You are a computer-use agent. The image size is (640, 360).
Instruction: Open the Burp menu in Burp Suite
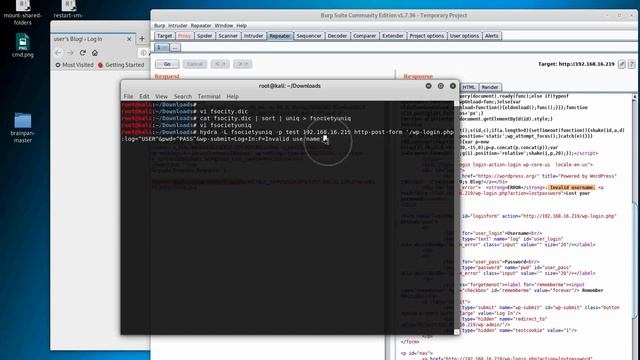(x=159, y=25)
